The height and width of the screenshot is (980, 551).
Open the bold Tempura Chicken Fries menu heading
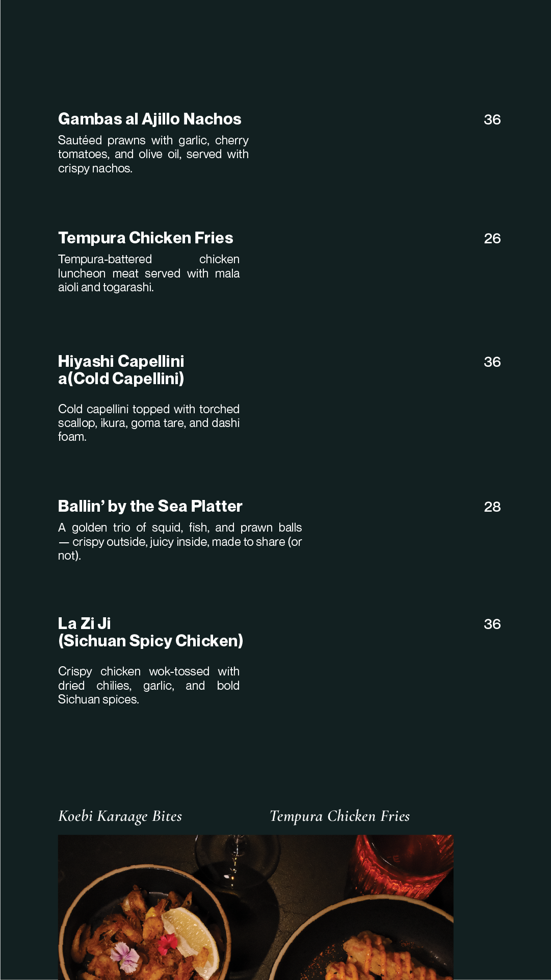click(x=145, y=238)
